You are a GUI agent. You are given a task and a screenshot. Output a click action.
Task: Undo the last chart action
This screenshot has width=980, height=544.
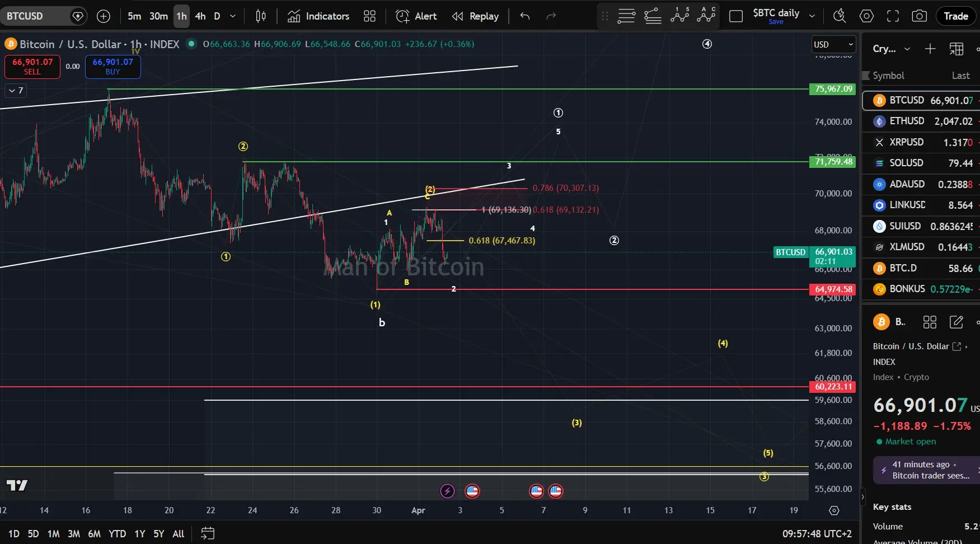525,16
